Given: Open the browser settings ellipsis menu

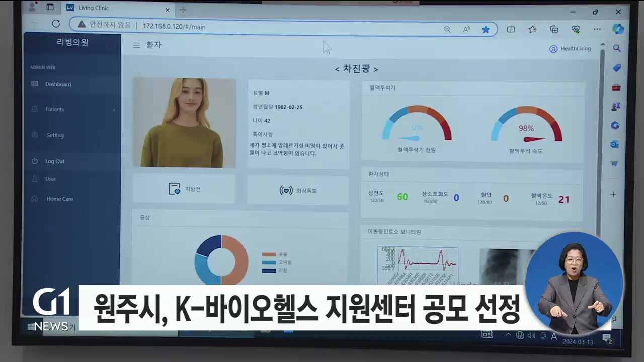Looking at the screenshot, I should [597, 29].
